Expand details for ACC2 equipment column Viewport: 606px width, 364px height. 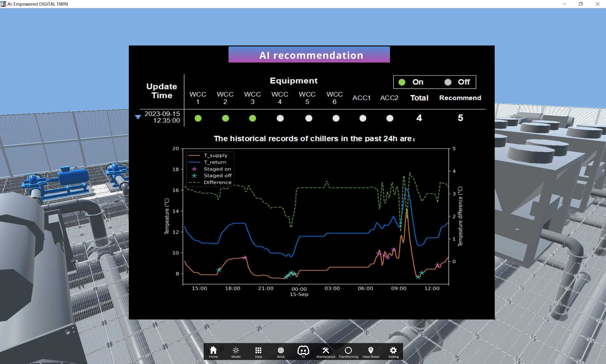click(x=390, y=98)
